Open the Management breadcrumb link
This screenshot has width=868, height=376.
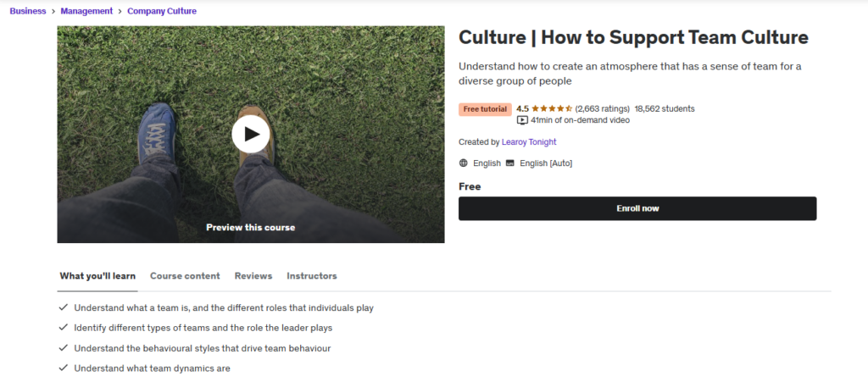point(87,11)
